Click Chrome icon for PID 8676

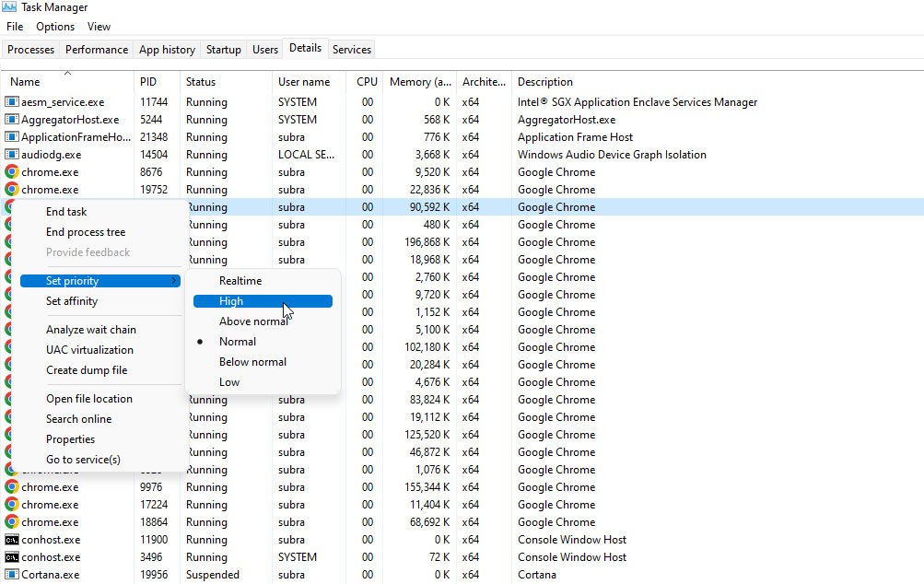12,172
